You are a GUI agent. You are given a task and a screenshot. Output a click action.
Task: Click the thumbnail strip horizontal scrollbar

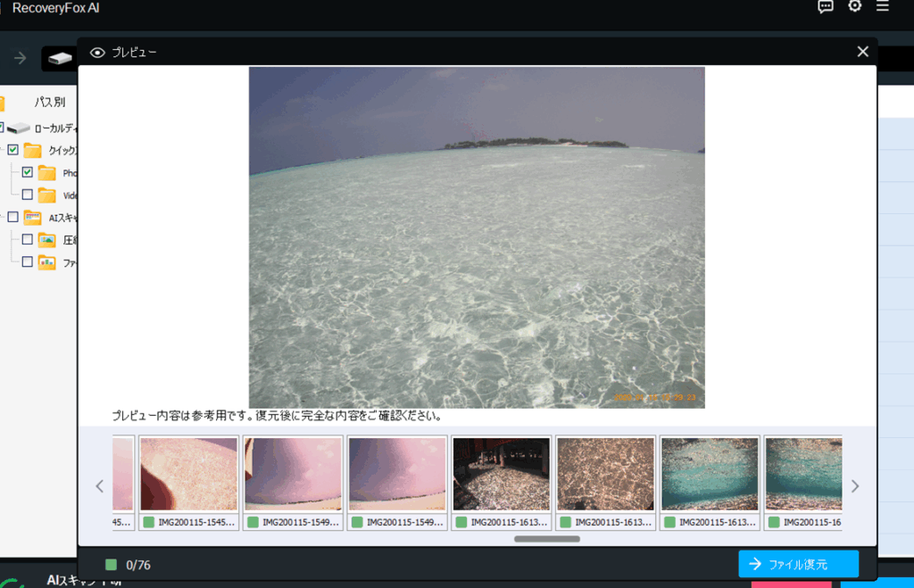tap(546, 539)
